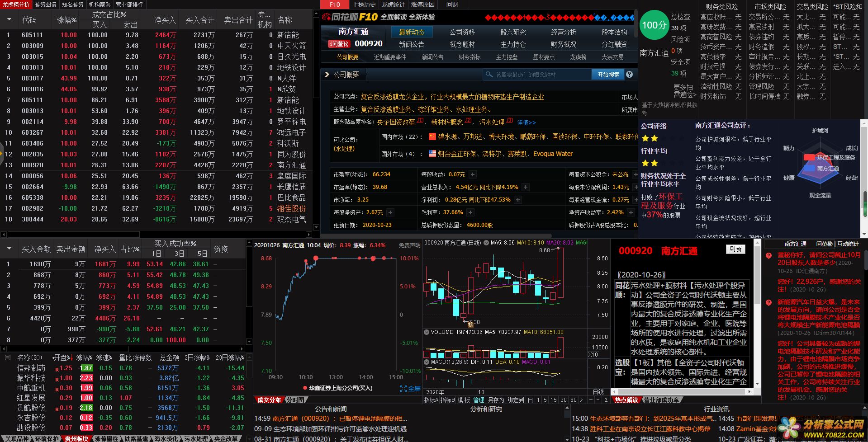
Task: Advance K-line periods with the > arrow
Action: pos(581,400)
